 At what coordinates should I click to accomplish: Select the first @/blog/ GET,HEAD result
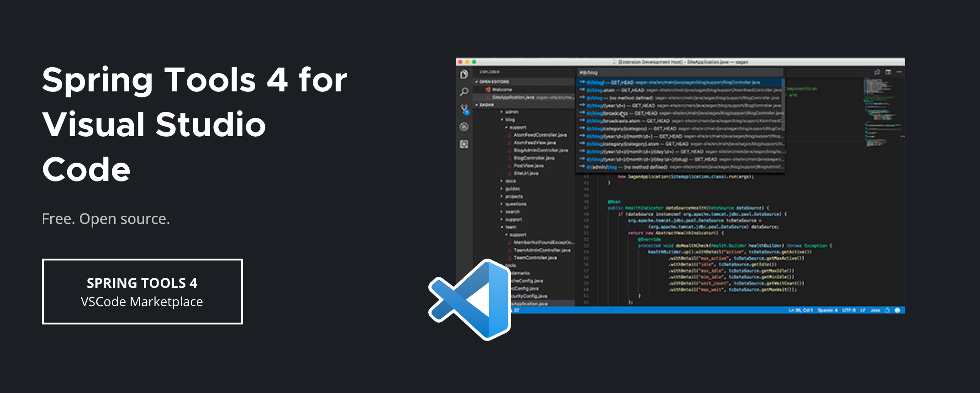pos(680,83)
